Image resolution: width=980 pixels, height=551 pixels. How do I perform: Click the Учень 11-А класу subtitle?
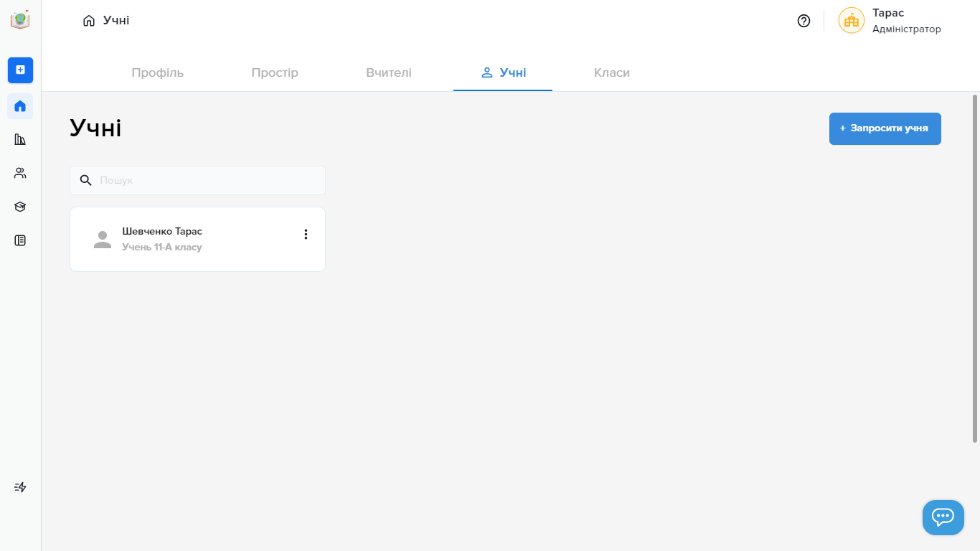[162, 247]
